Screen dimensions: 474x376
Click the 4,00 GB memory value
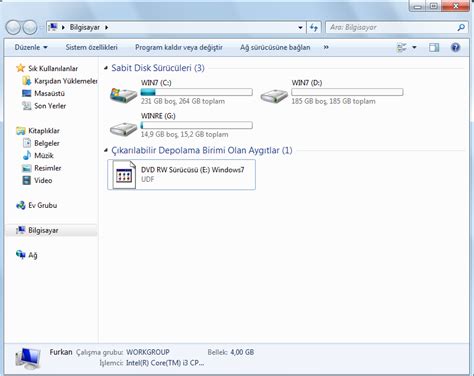[242, 352]
